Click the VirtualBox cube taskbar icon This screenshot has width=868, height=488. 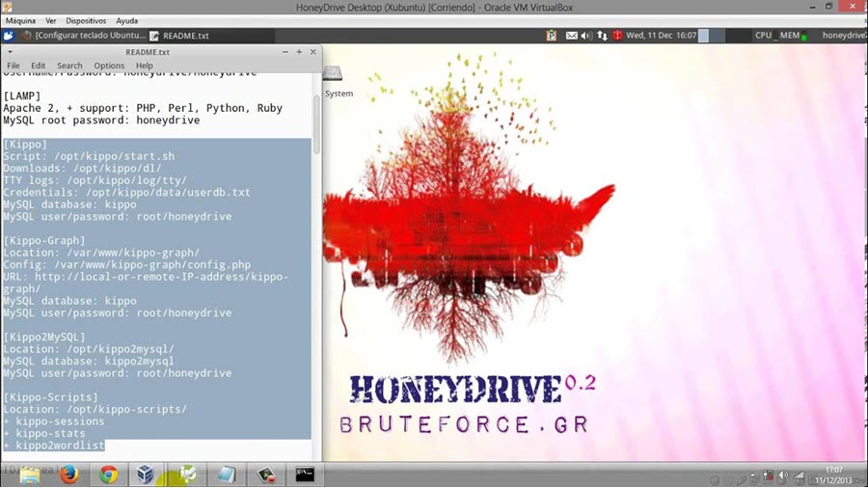pyautogui.click(x=145, y=474)
